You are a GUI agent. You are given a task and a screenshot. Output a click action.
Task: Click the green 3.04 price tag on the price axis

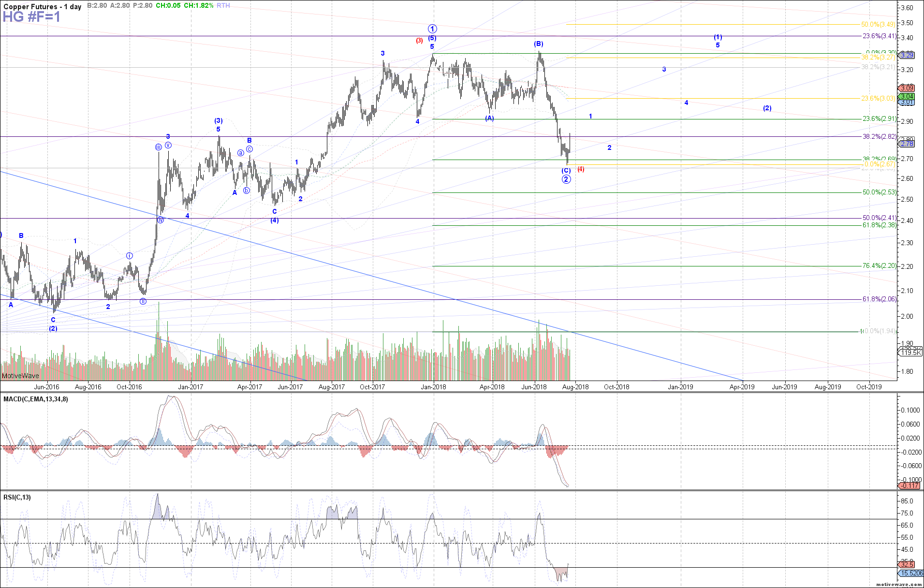(906, 96)
